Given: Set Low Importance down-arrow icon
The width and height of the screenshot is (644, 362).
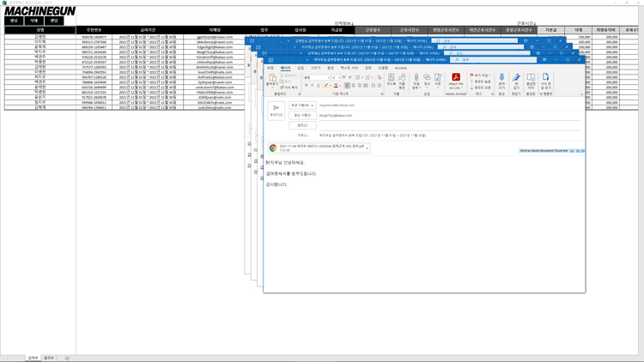Looking at the screenshot, I should click(x=472, y=87).
